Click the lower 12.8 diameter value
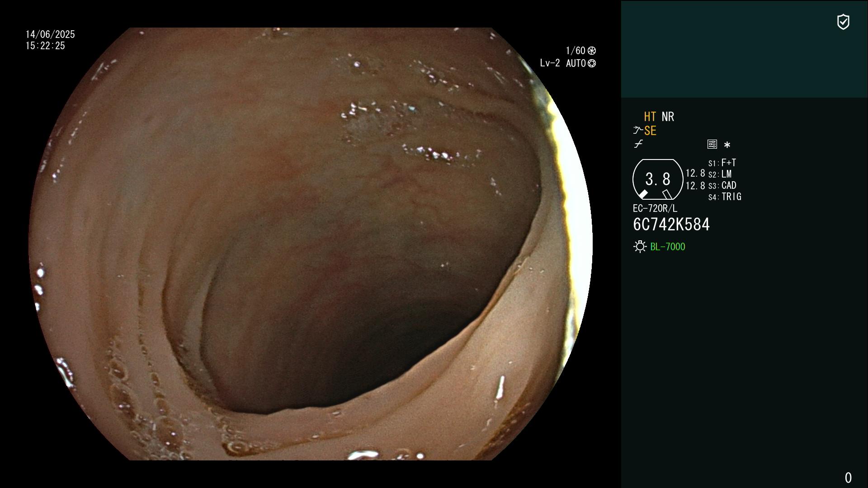868x488 pixels. (695, 186)
